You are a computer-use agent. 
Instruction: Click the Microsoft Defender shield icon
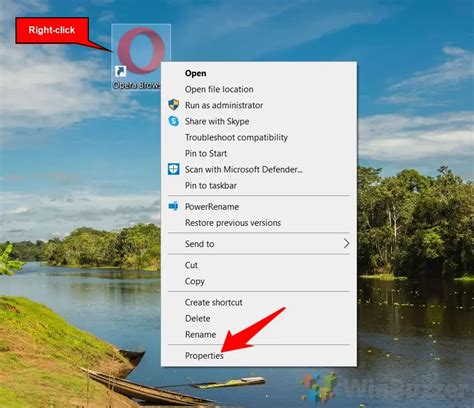(173, 169)
